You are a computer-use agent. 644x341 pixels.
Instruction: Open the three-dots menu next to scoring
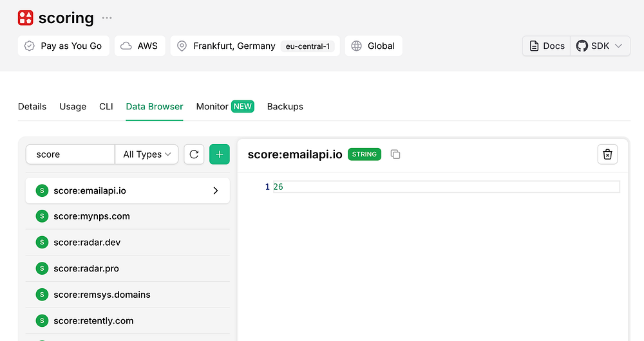tap(107, 18)
